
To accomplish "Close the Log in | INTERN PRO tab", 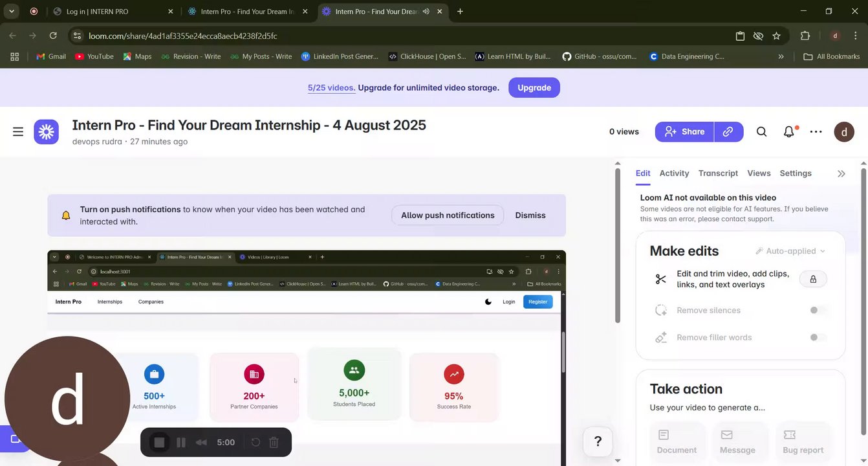I will point(171,12).
